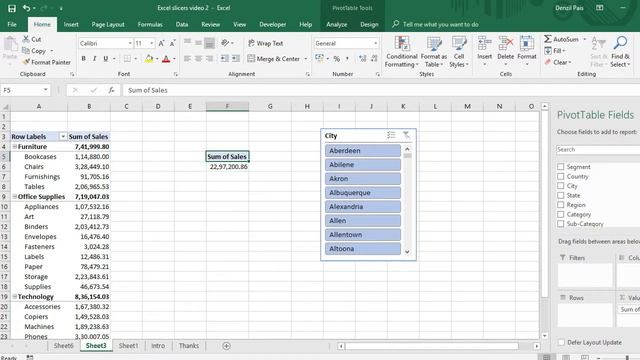The image size is (640, 360).
Task: Click the AutoSum sigma icon
Action: 548,39
